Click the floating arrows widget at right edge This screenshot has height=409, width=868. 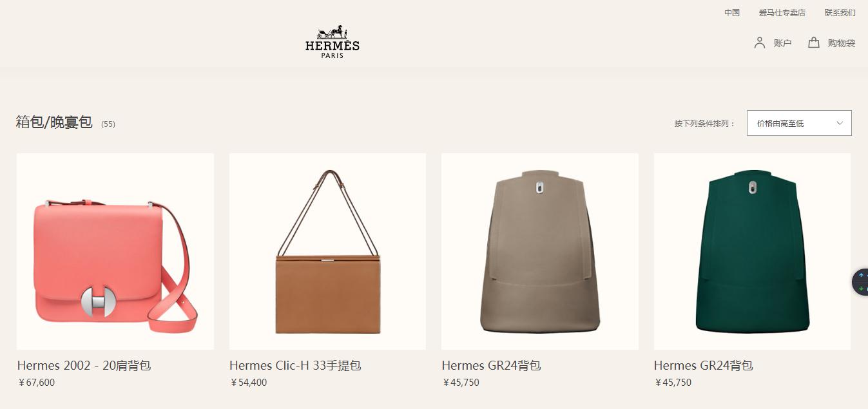point(861,282)
